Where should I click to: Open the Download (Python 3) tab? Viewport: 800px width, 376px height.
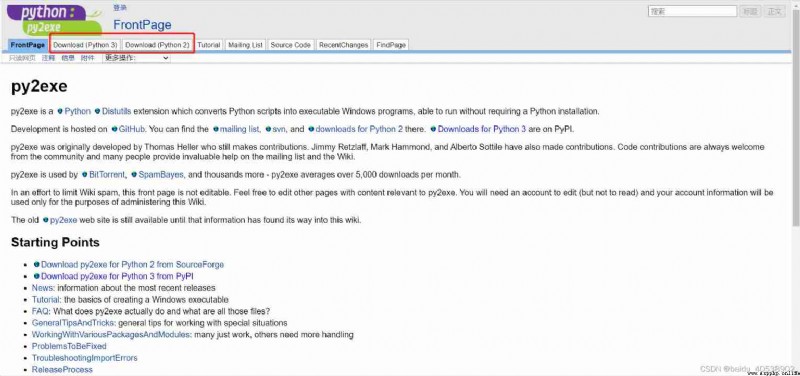(x=85, y=45)
